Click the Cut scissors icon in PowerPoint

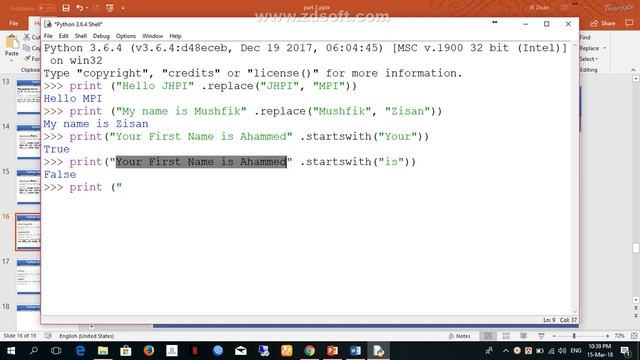click(27, 37)
